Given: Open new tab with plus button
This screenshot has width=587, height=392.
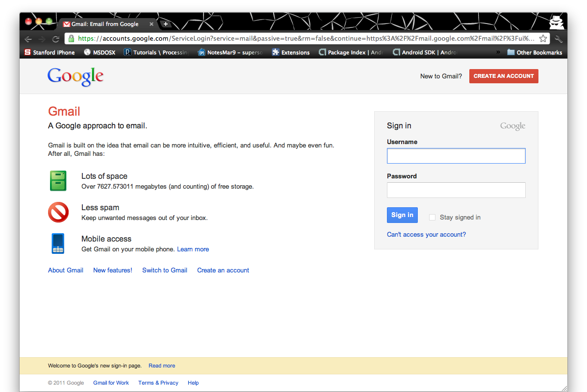Looking at the screenshot, I should pos(166,24).
